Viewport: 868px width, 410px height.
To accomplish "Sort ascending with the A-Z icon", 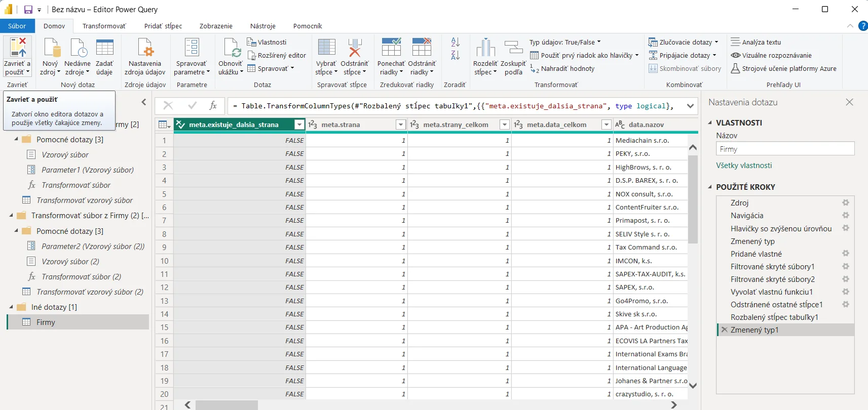I will click(455, 42).
